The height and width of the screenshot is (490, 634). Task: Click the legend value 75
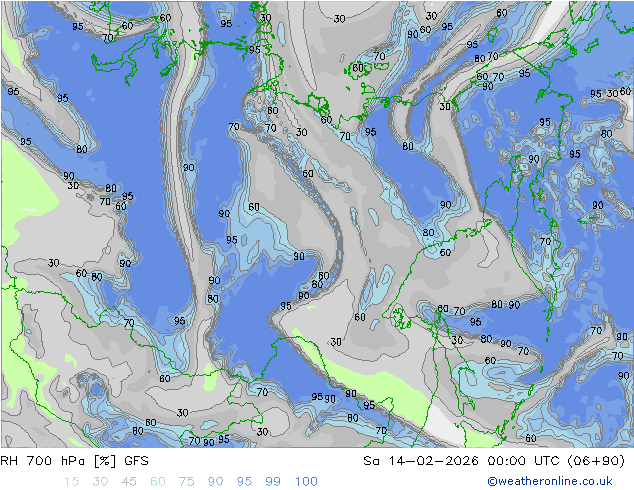pos(186,481)
